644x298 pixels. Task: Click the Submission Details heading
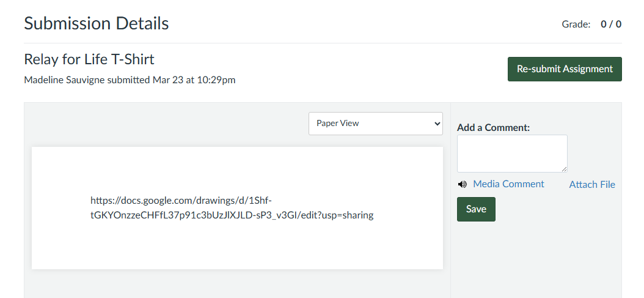coord(96,24)
